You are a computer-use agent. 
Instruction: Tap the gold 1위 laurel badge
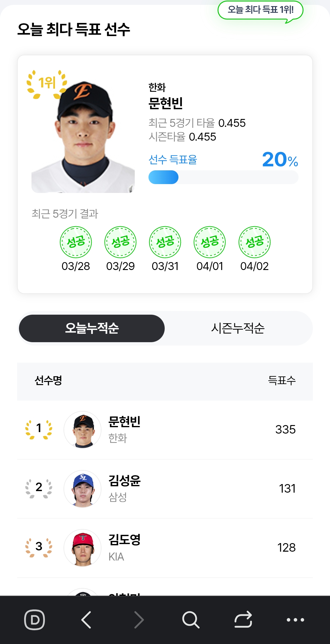click(47, 84)
